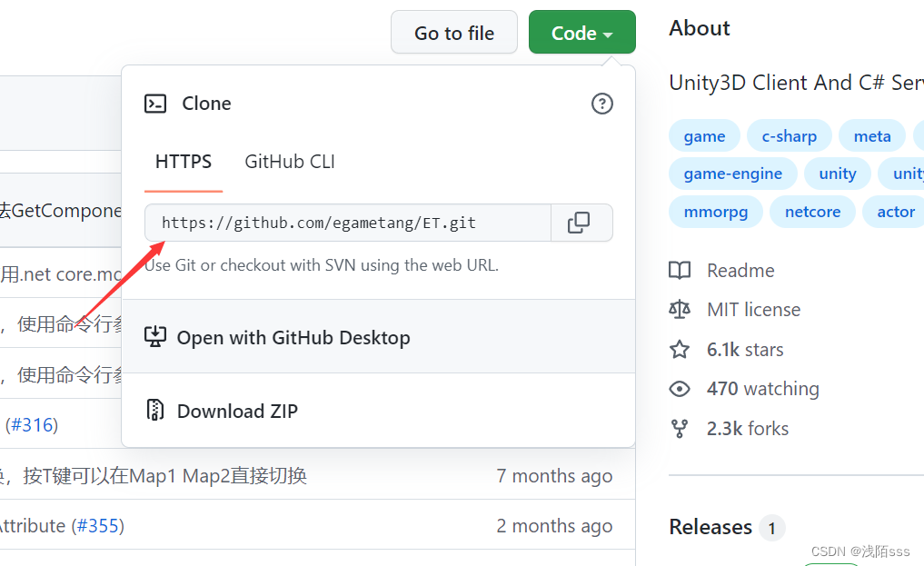Click the Readme book icon
The image size is (924, 566).
click(x=680, y=270)
